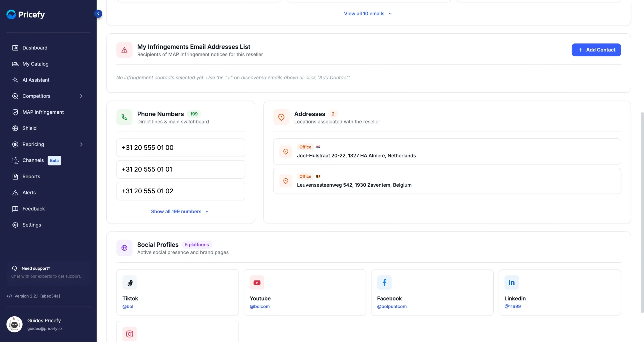
Task: Open the @bol TikTok handle link
Action: point(128,306)
